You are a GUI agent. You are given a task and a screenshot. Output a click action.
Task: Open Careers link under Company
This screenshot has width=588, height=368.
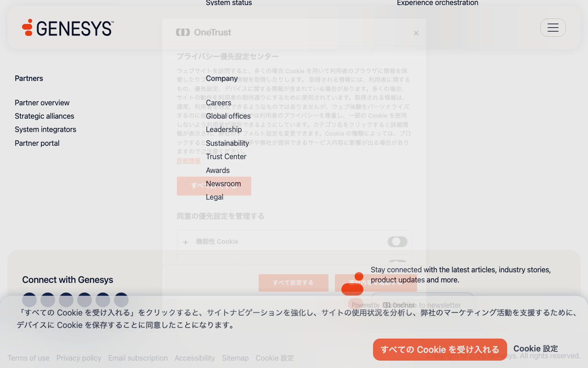coord(219,103)
